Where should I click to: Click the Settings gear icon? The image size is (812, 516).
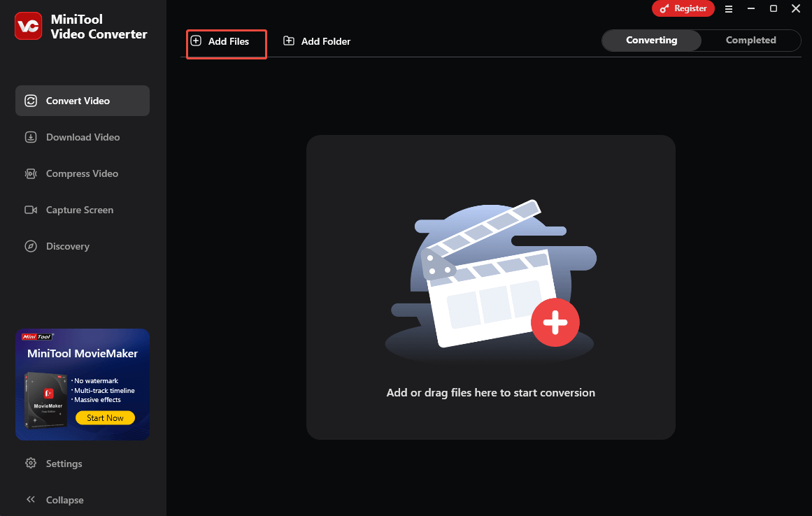coord(31,463)
